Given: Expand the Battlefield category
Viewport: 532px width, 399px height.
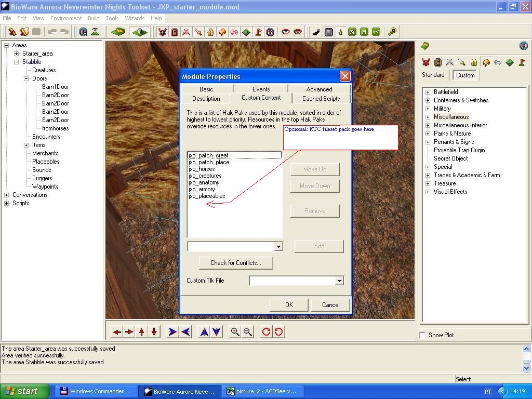Looking at the screenshot, I should coord(428,92).
